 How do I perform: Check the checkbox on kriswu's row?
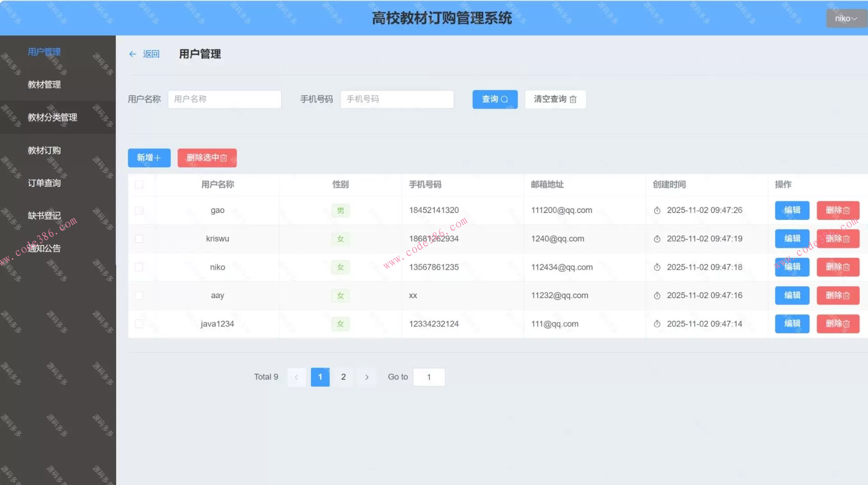coord(139,239)
